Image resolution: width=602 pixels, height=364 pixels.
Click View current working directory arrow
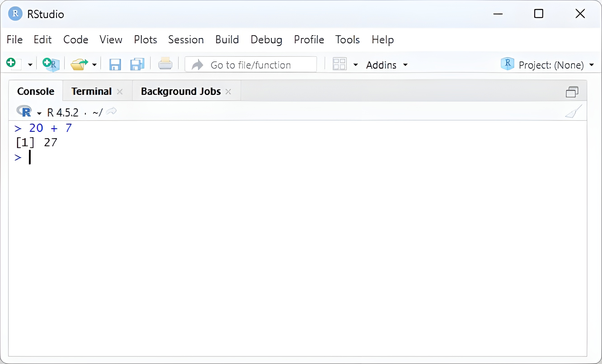pos(111,111)
